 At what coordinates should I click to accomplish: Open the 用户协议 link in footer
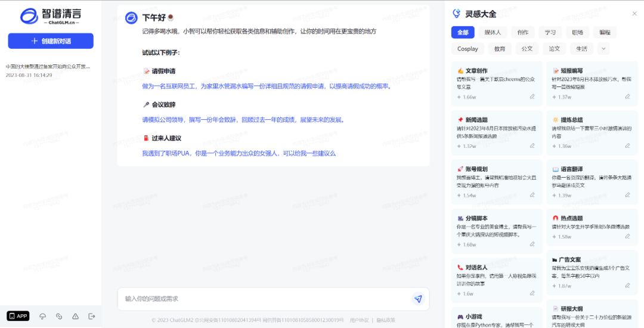point(359,320)
